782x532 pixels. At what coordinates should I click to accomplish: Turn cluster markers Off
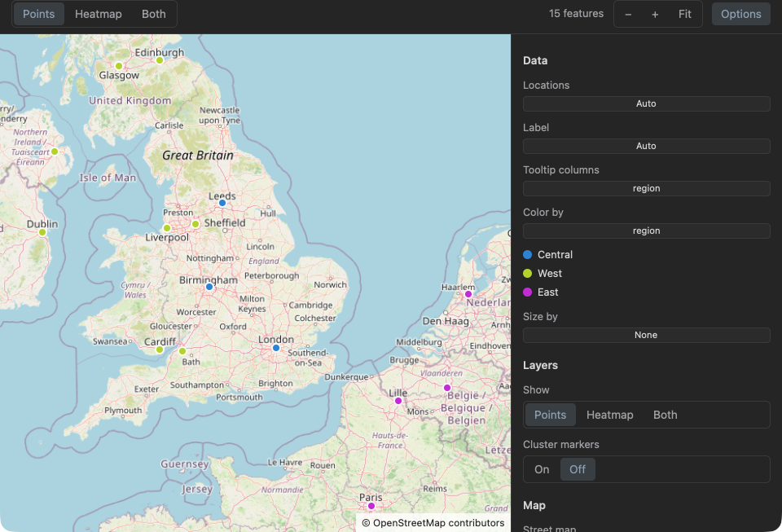pyautogui.click(x=577, y=469)
